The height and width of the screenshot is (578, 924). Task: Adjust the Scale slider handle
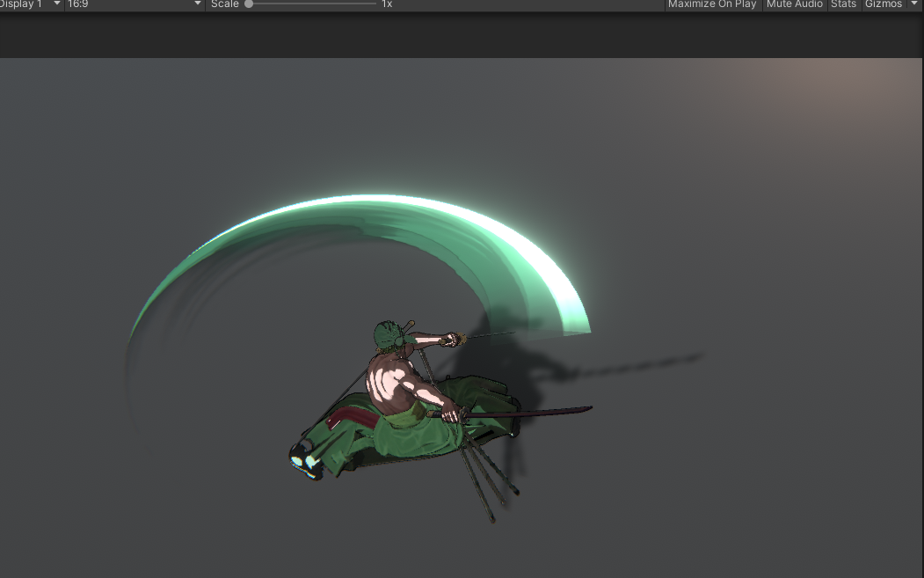tap(249, 4)
